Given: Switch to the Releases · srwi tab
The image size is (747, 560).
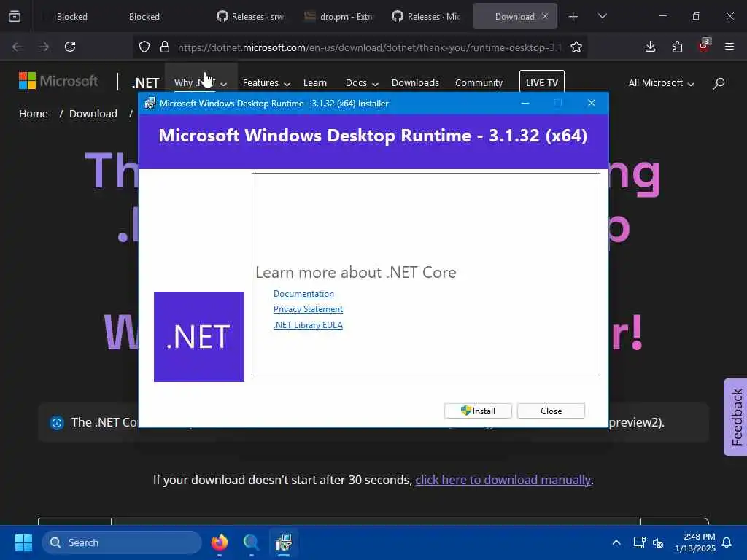Looking at the screenshot, I should (x=251, y=17).
